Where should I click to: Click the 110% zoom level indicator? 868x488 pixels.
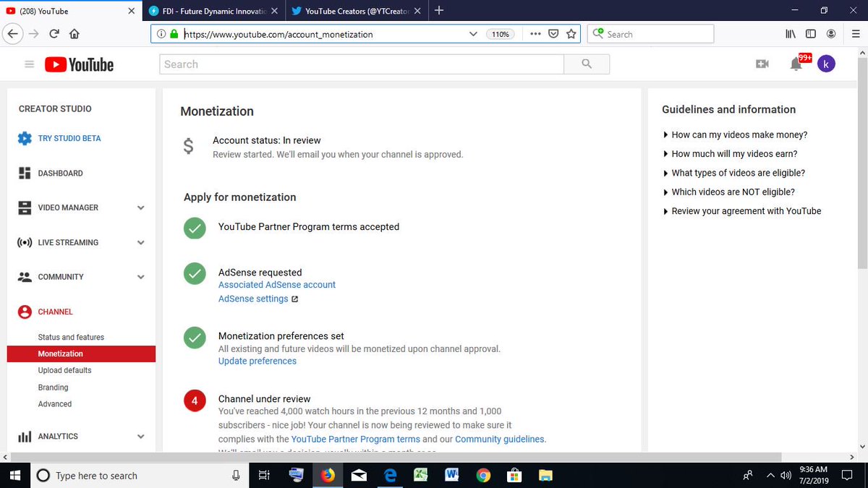tap(500, 34)
